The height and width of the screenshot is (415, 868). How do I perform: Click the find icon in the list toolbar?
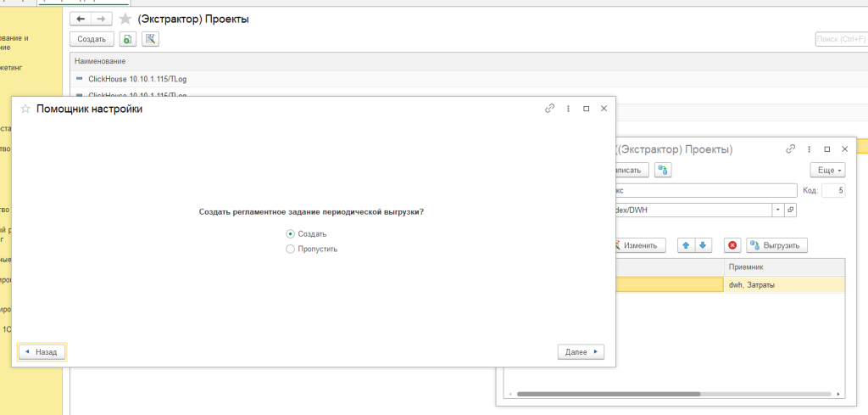pos(150,39)
